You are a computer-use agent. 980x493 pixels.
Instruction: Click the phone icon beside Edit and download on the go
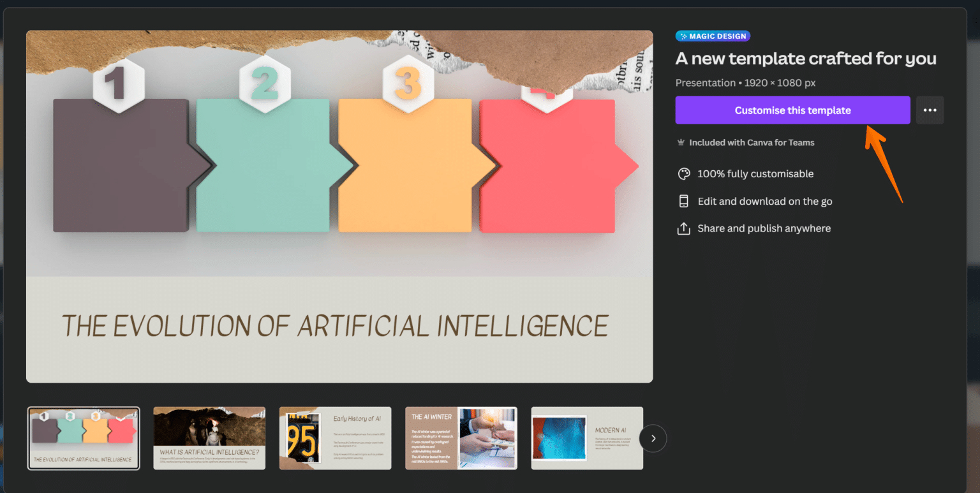point(683,201)
